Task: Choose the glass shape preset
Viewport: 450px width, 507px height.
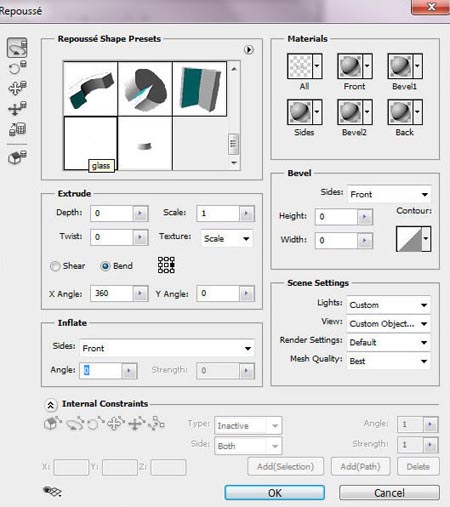Action: [90, 143]
